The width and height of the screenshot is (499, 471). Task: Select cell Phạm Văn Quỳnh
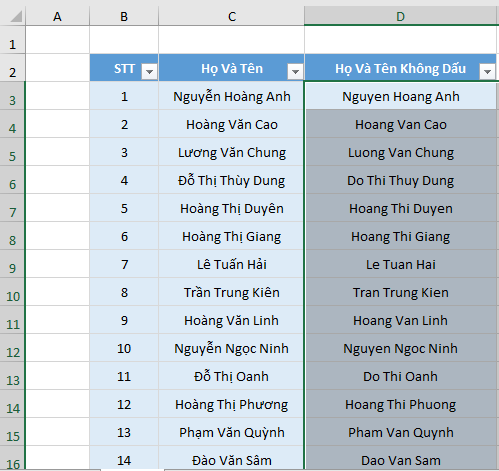pos(232,432)
